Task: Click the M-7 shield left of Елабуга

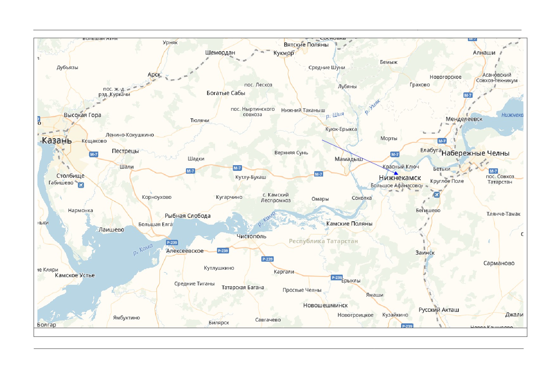Action: [x=395, y=154]
